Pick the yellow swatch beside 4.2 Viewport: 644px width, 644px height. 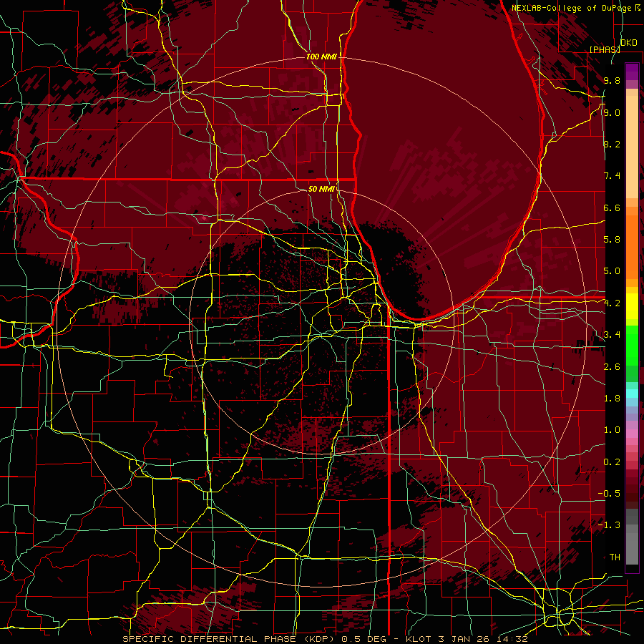[x=632, y=306]
